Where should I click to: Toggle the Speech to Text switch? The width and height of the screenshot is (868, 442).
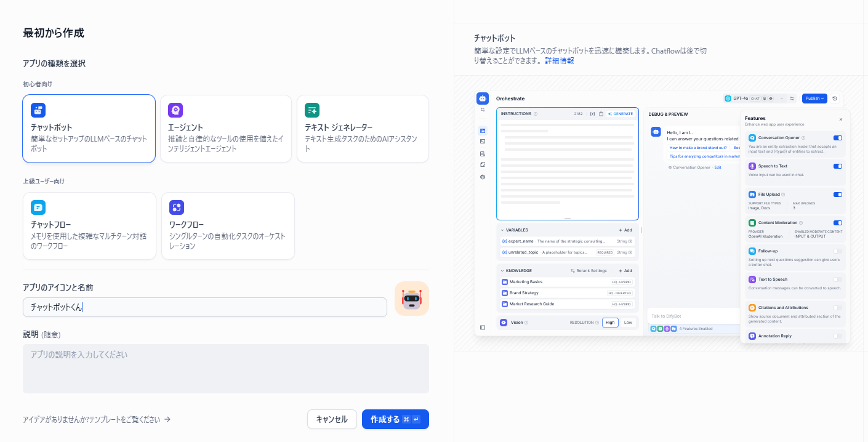pos(837,166)
